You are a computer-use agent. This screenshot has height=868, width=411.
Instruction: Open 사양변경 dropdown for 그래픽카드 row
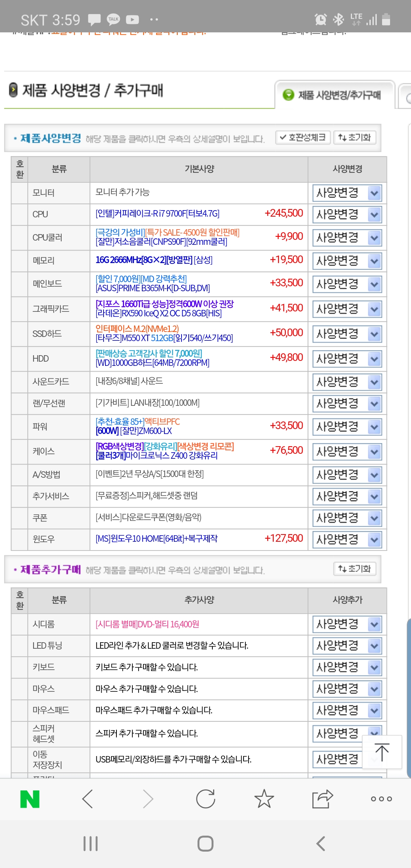tap(347, 309)
